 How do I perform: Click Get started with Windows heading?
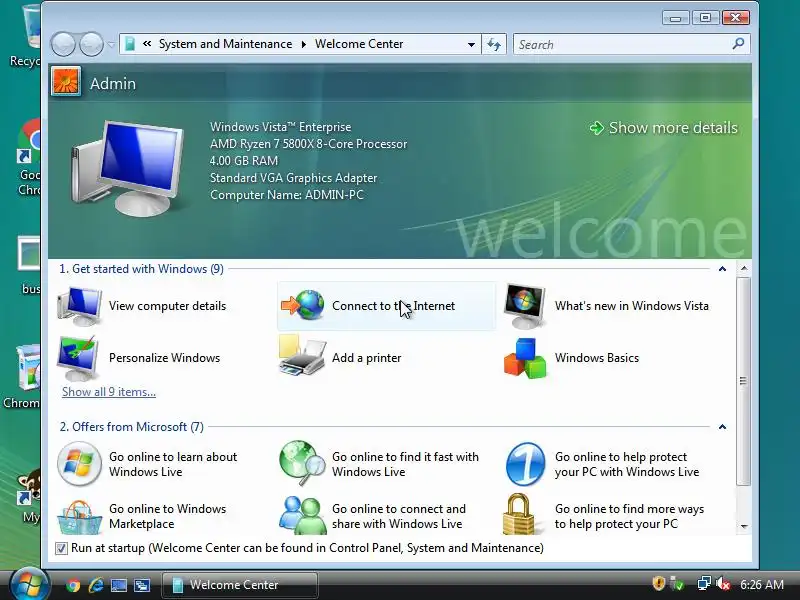click(141, 269)
